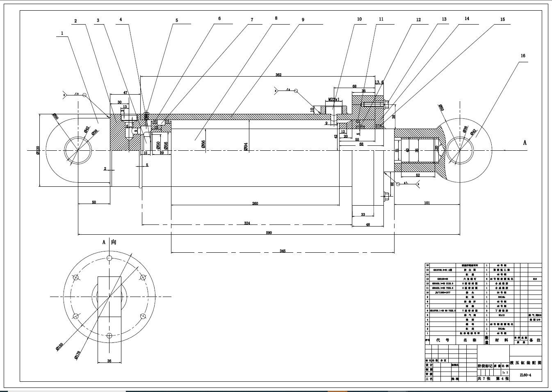This screenshot has height=392, width=552.
Task: Click the 审核 row label in title block
Action: 429,374
